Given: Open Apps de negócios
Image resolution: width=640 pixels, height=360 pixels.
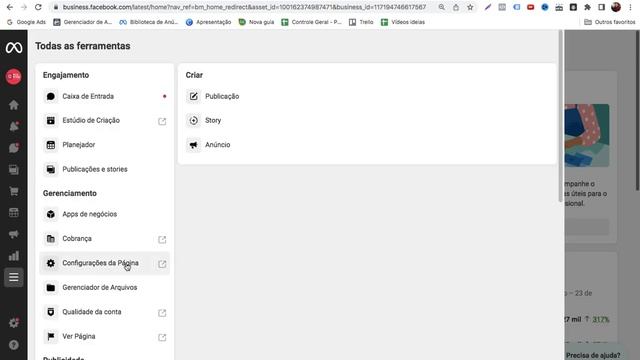Looking at the screenshot, I should click(x=104, y=214).
